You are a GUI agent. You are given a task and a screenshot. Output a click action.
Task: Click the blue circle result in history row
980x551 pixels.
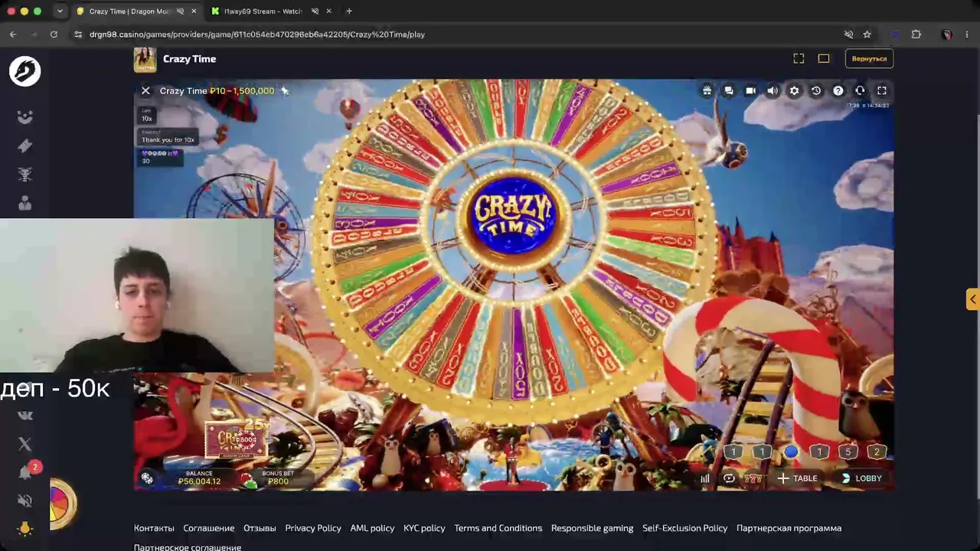791,452
